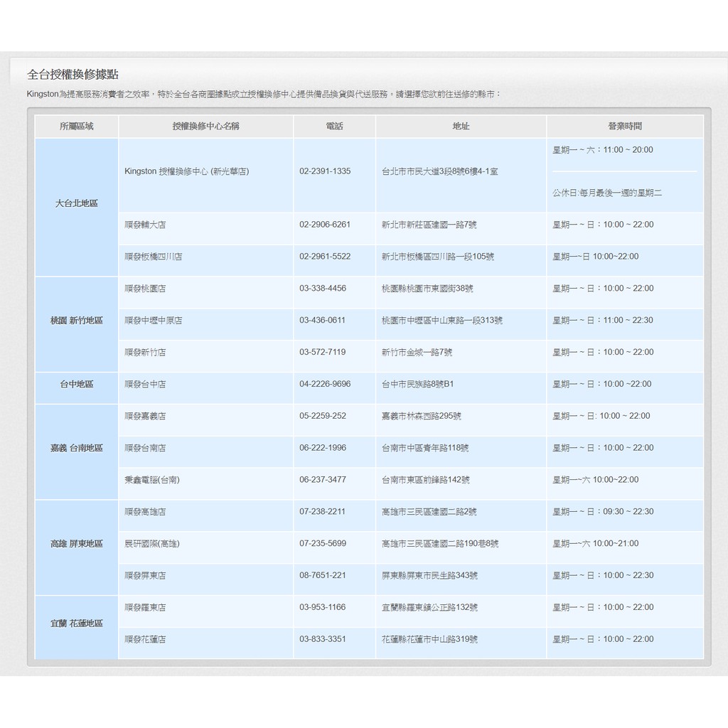The image size is (728, 728).
Task: Click the 大台北地區 region cell
Action: pos(77,203)
